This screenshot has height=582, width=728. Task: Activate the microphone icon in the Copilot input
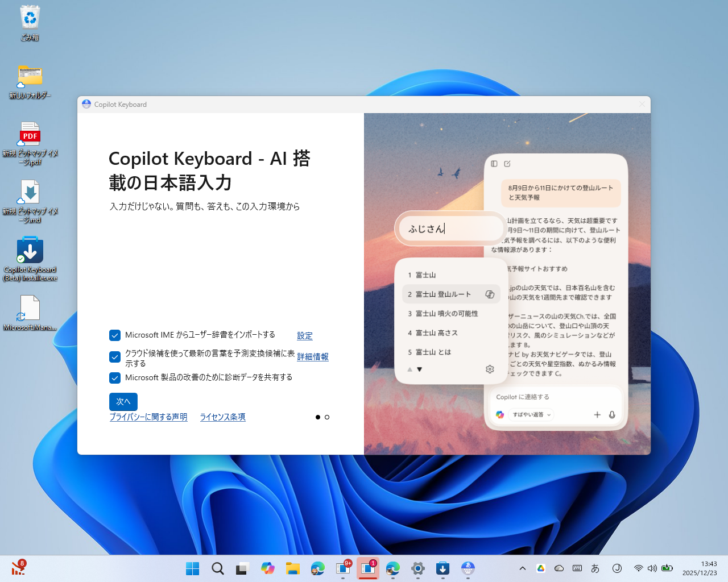click(612, 415)
